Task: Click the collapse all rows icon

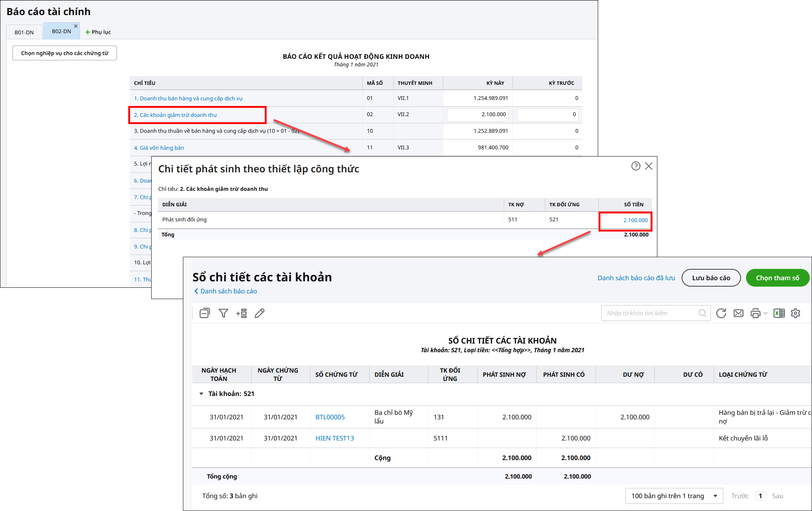Action: pyautogui.click(x=204, y=313)
